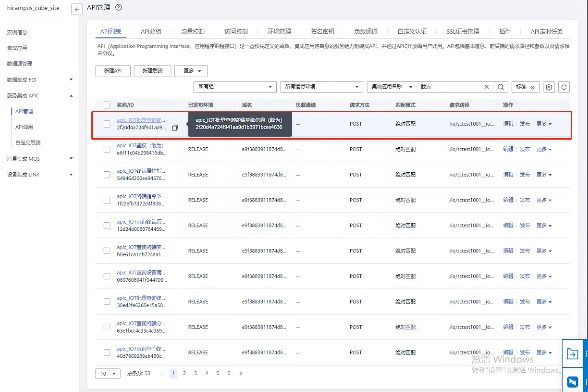Click the search magnifier icon
This screenshot has height=392, width=588.
tap(501, 87)
